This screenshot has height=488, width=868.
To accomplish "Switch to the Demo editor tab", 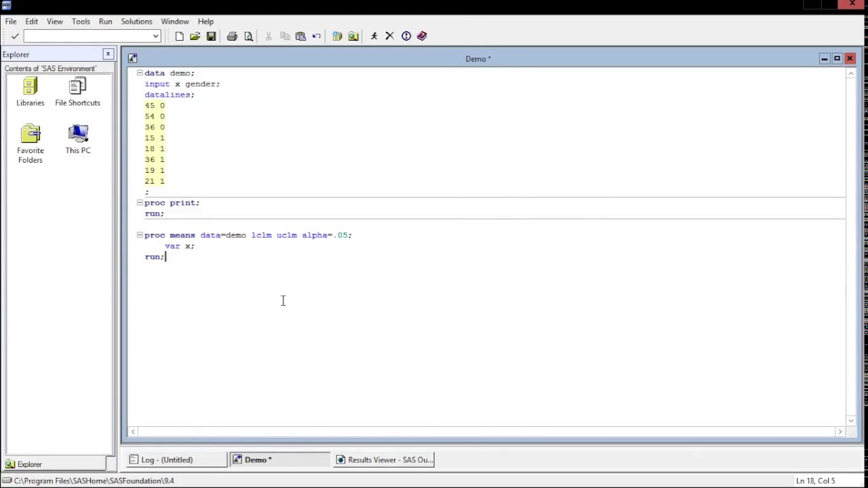I will click(279, 460).
